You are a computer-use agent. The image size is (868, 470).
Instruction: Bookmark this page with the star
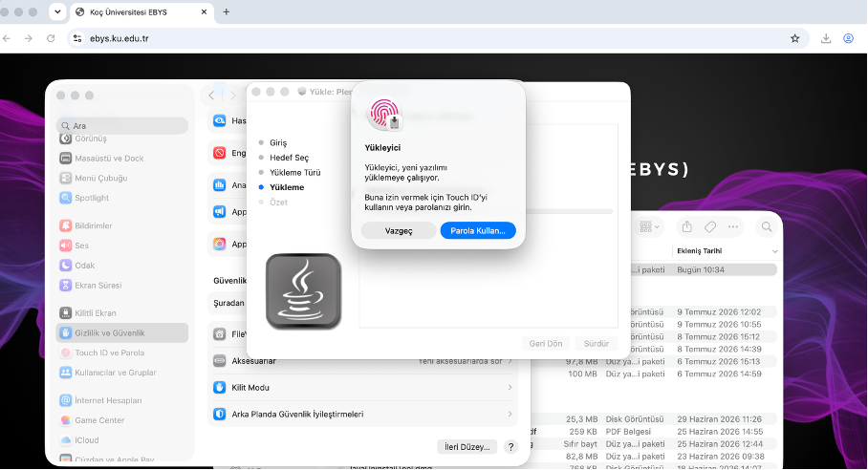click(795, 38)
